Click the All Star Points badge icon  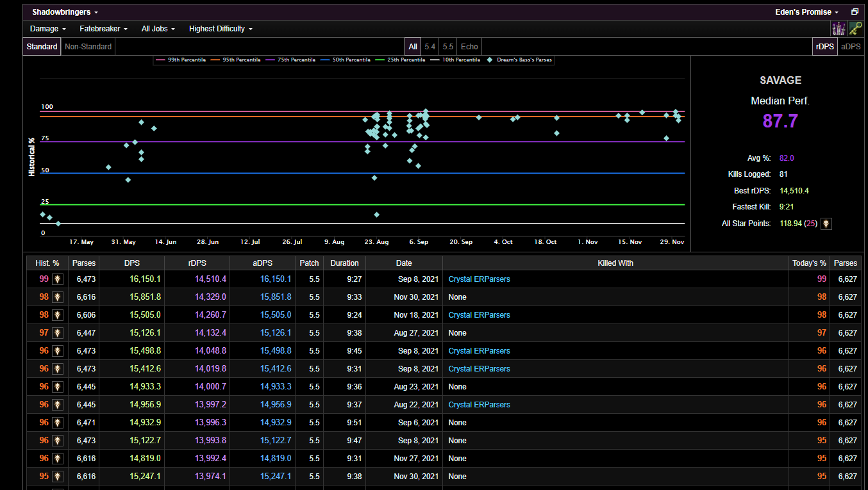[827, 224]
